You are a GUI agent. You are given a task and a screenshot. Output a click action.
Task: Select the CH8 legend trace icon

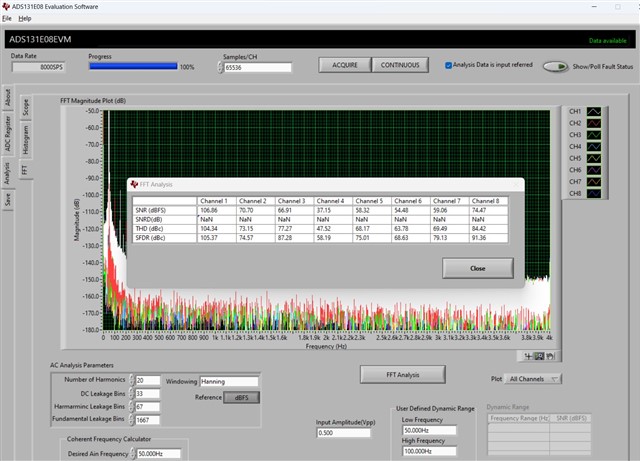point(594,194)
